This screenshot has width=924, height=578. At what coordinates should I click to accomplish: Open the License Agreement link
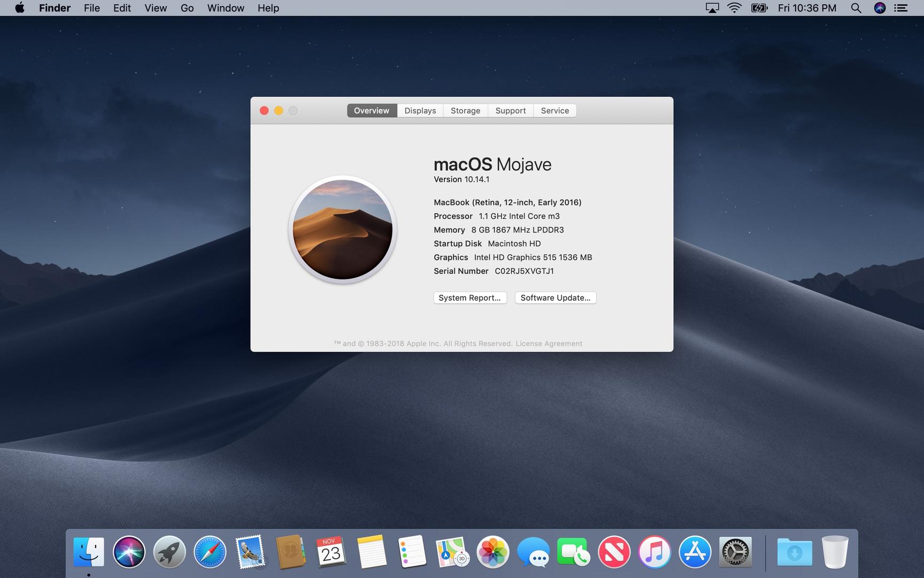click(549, 344)
